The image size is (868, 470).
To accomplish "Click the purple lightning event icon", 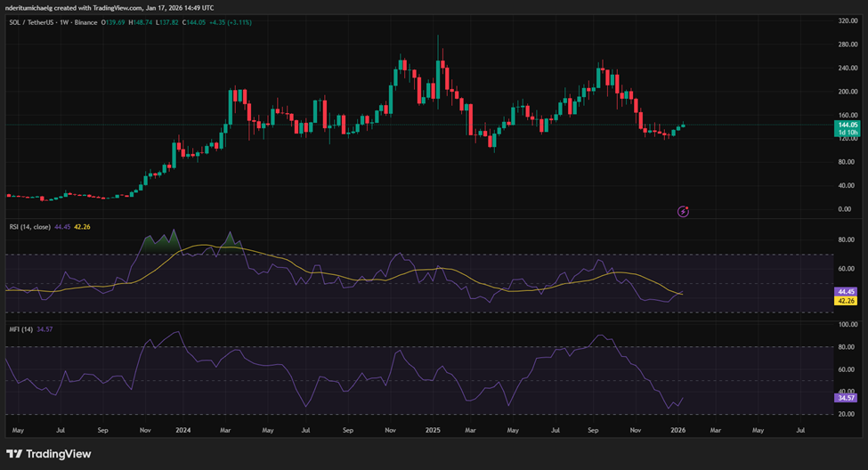I will (x=683, y=211).
